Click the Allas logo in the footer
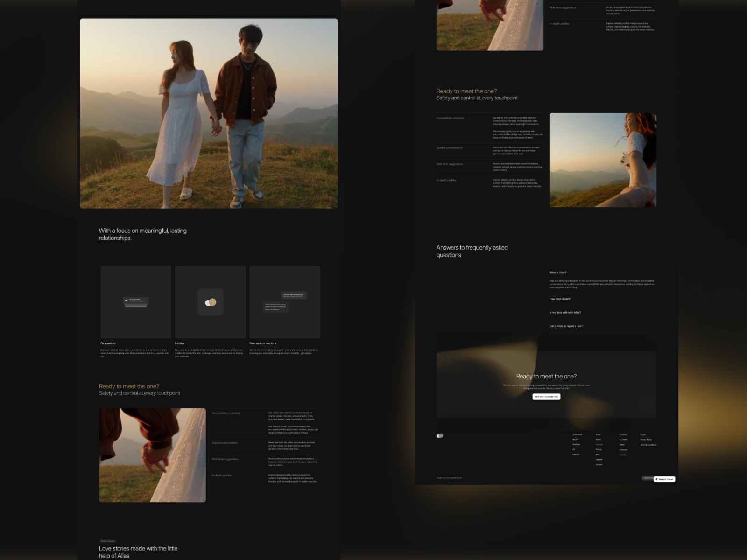The image size is (747, 560). point(439,435)
